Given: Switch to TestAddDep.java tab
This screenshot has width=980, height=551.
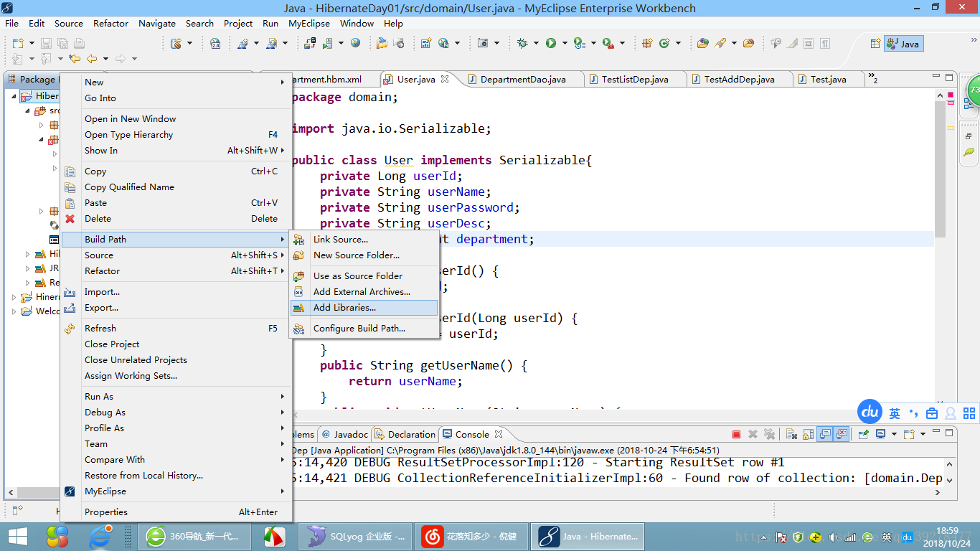Looking at the screenshot, I should coord(739,80).
